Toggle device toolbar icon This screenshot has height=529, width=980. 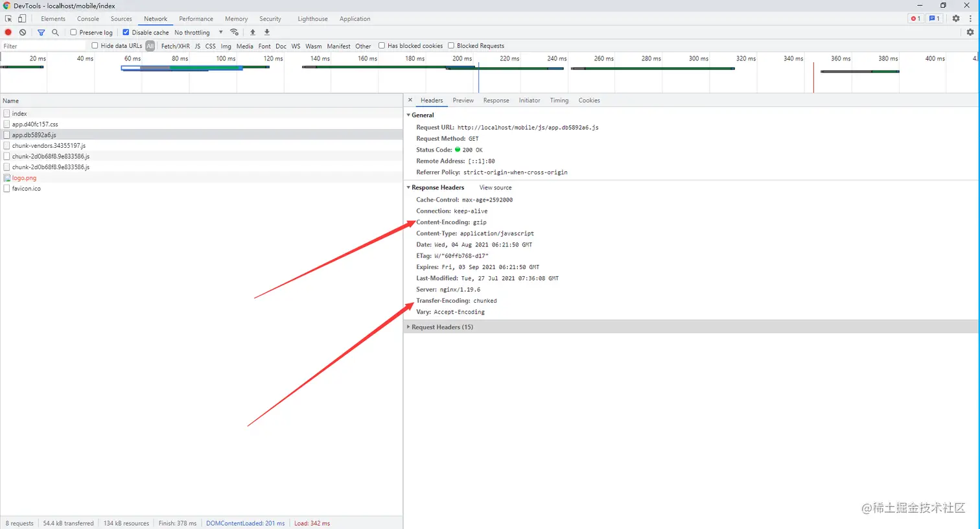click(x=21, y=19)
